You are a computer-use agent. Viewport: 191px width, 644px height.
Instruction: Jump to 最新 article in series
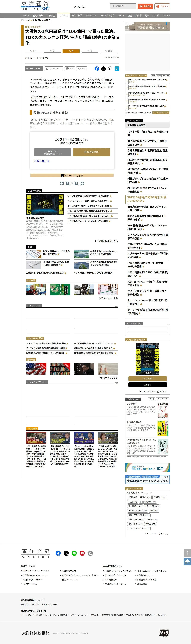point(109,51)
